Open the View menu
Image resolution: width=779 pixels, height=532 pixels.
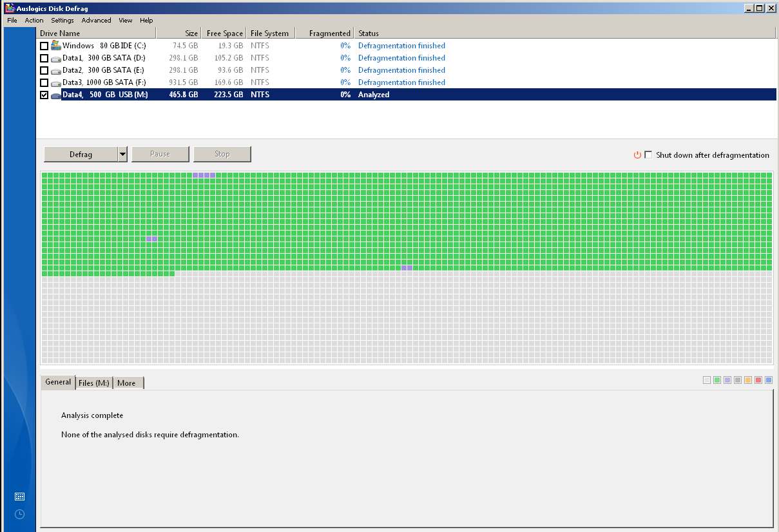pyautogui.click(x=126, y=21)
